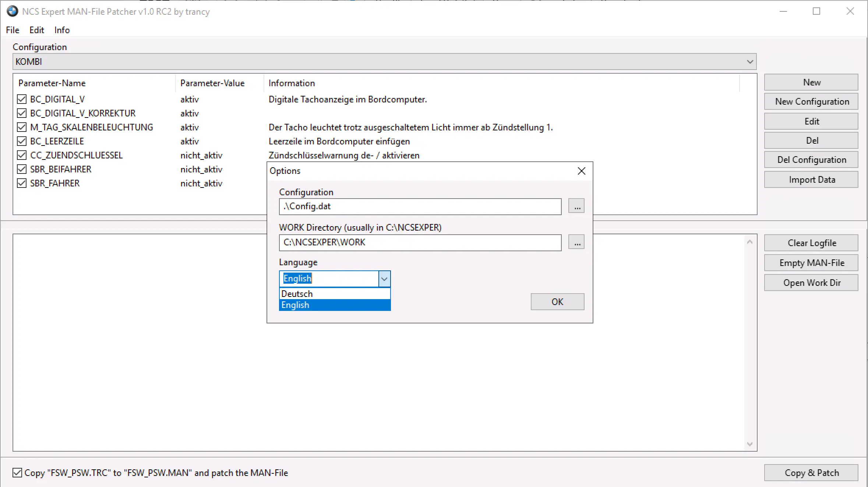Click the BMW app icon in title bar
Screen dimensions: 868x487
(12, 11)
